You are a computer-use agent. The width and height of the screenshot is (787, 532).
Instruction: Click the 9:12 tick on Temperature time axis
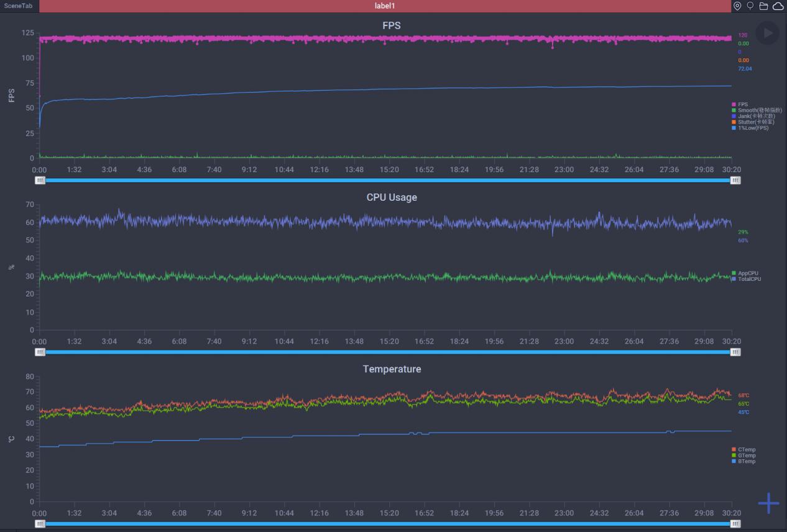(x=249, y=513)
